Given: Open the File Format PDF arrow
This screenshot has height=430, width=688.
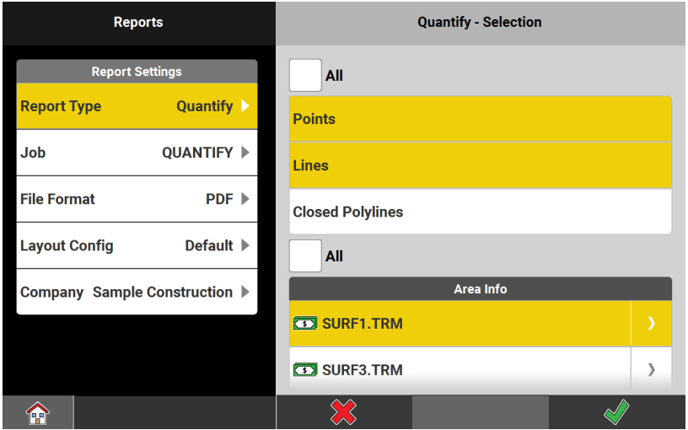Looking at the screenshot, I should pos(245,199).
